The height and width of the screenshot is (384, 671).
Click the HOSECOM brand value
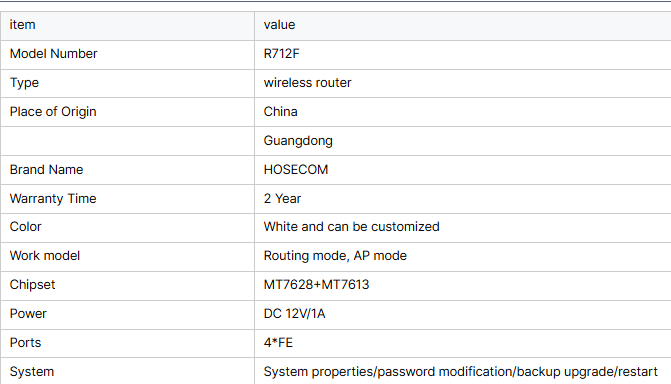click(296, 170)
